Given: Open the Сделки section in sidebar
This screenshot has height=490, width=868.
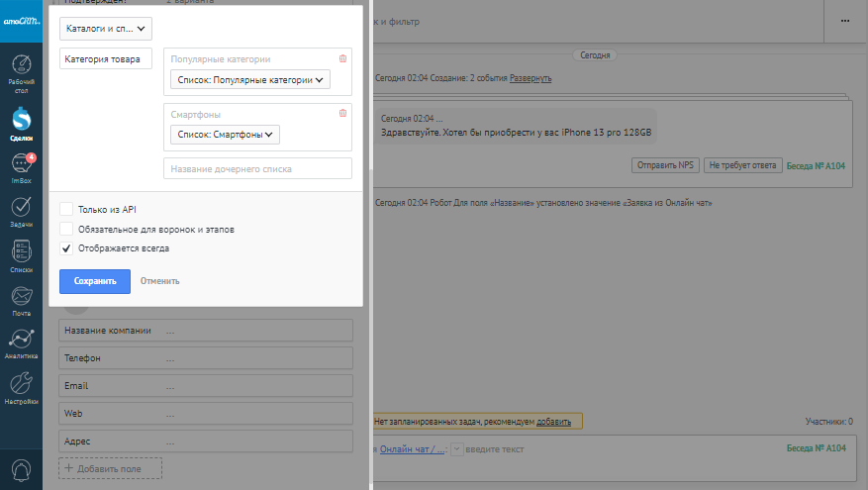Looking at the screenshot, I should [x=21, y=122].
